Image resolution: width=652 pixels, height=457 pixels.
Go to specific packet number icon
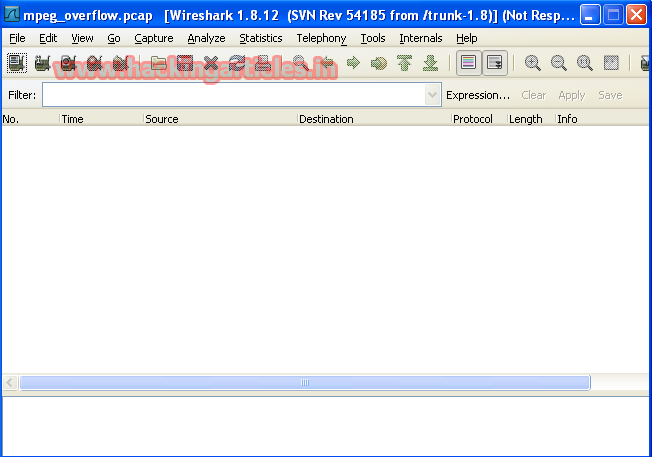tap(379, 63)
